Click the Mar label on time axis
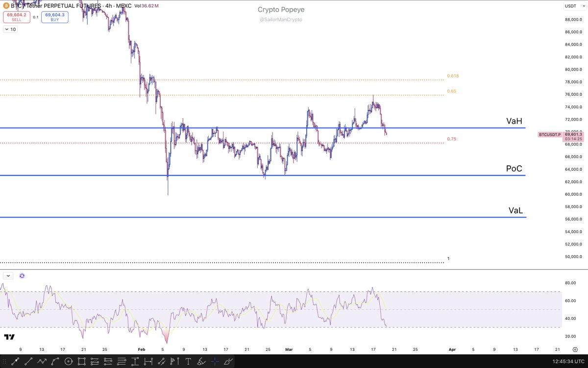588x368 pixels. pyautogui.click(x=289, y=349)
